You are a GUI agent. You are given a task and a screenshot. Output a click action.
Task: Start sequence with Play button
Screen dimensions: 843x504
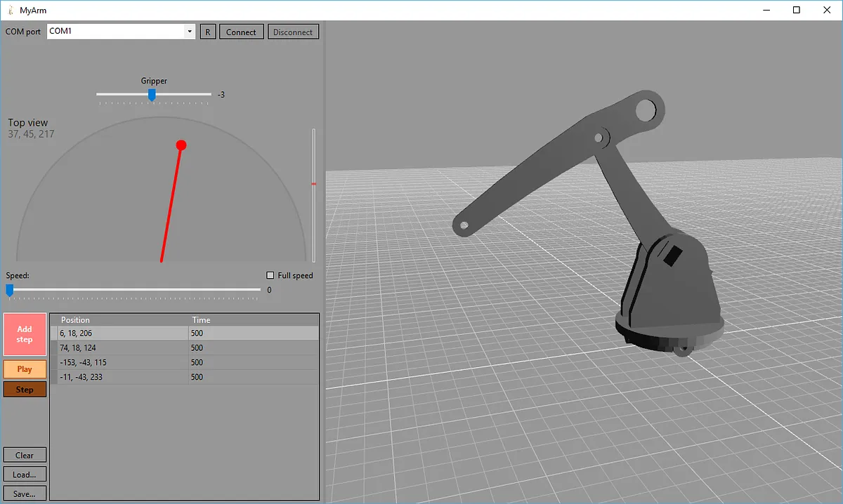coord(25,369)
